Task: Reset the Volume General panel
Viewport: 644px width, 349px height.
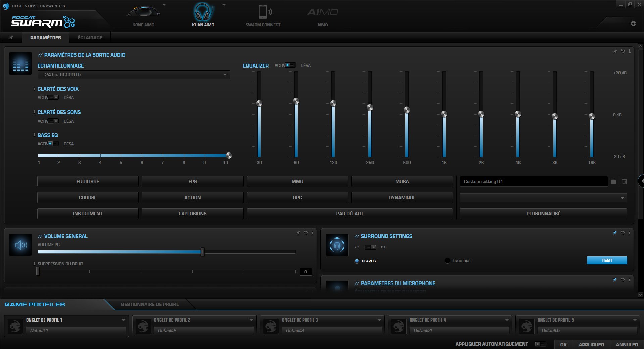Action: (x=306, y=232)
